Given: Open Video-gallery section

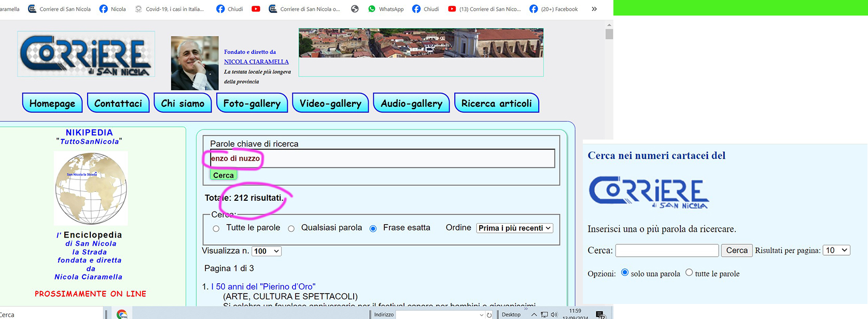Looking at the screenshot, I should click(330, 103).
